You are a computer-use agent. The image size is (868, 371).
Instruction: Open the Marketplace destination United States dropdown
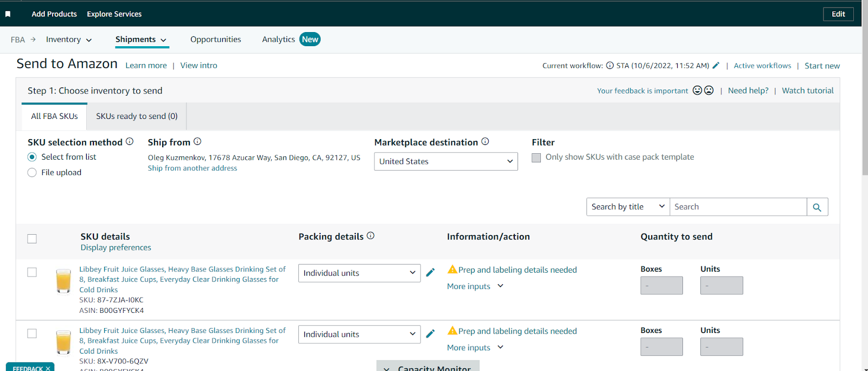pyautogui.click(x=446, y=161)
